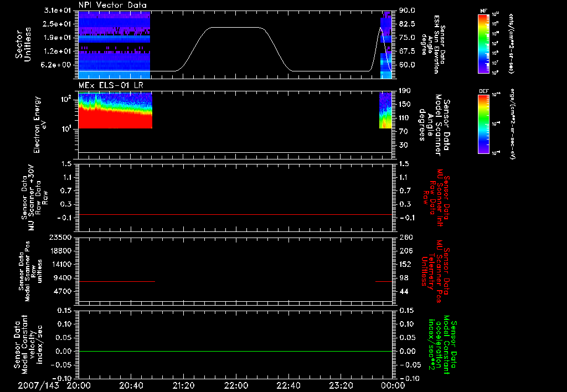Click the 21:20 time tick label
The width and height of the screenshot is (567, 392).
point(183,385)
